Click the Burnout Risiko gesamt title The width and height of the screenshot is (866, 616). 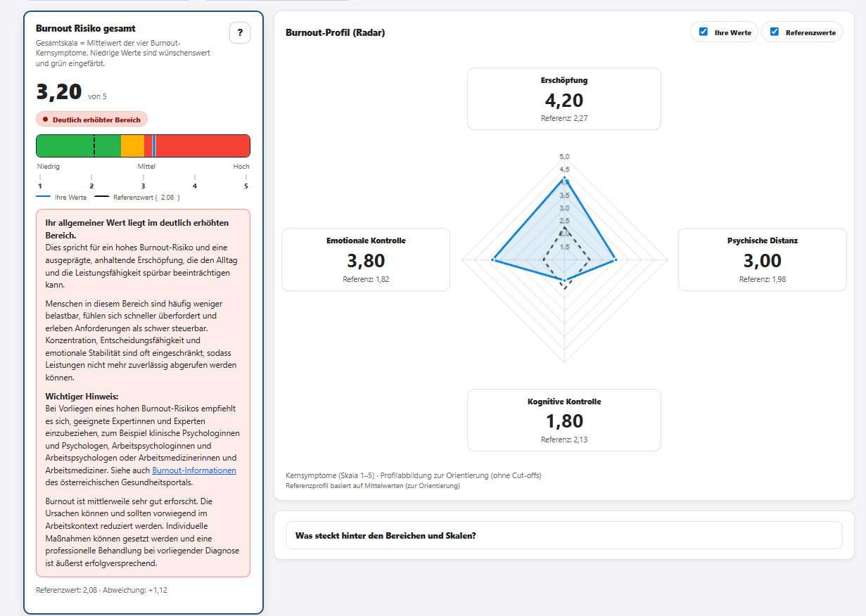[x=86, y=28]
